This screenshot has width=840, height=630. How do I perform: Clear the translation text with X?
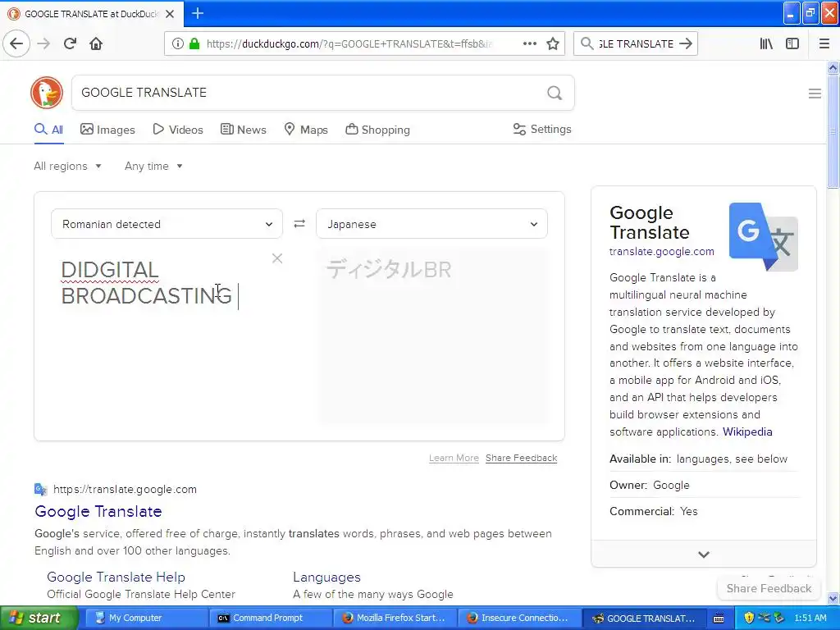pos(277,258)
